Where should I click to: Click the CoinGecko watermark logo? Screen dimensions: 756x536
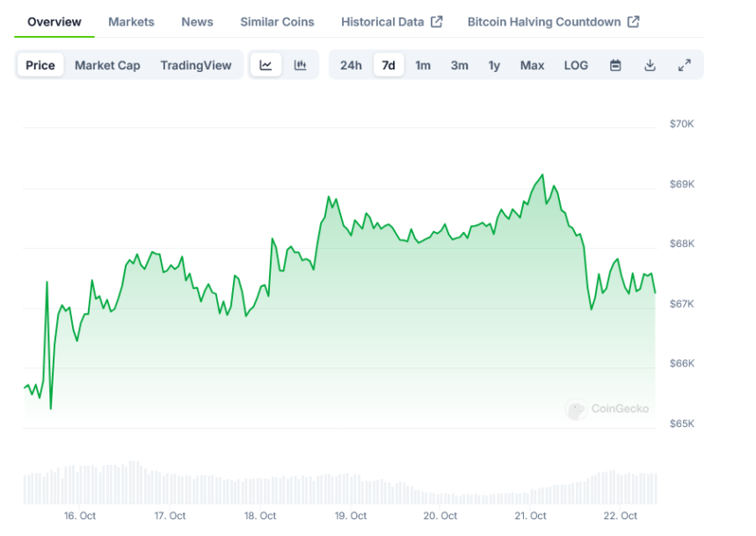click(607, 409)
